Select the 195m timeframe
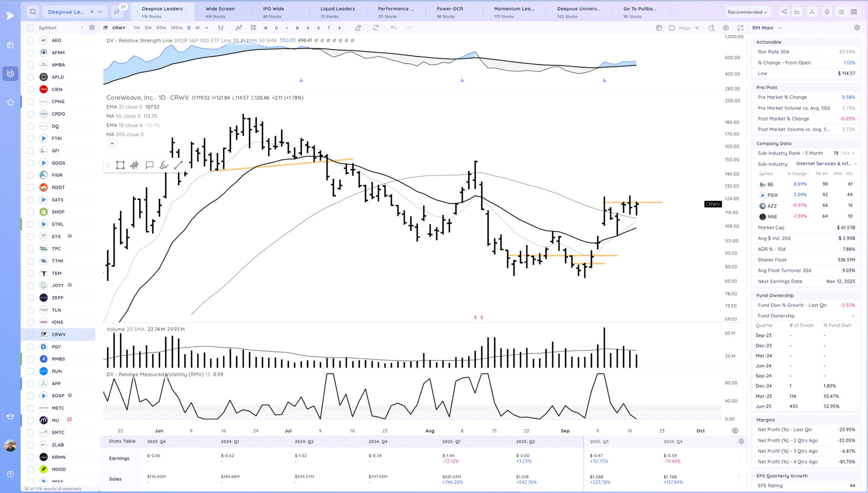The width and height of the screenshot is (868, 493). tap(176, 28)
